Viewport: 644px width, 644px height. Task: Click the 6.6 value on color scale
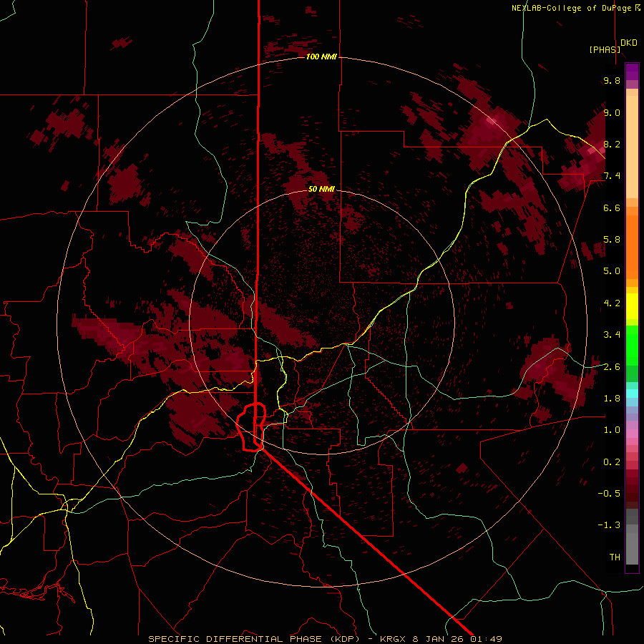612,208
